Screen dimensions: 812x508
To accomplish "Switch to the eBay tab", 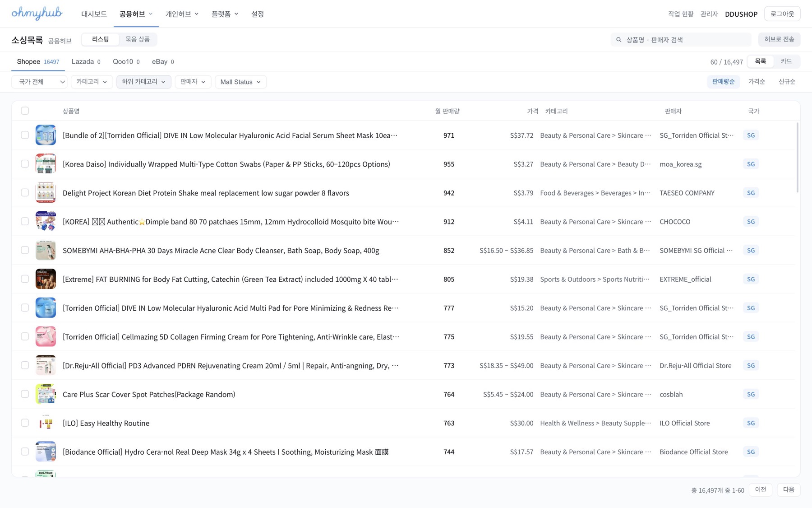I will [x=163, y=61].
